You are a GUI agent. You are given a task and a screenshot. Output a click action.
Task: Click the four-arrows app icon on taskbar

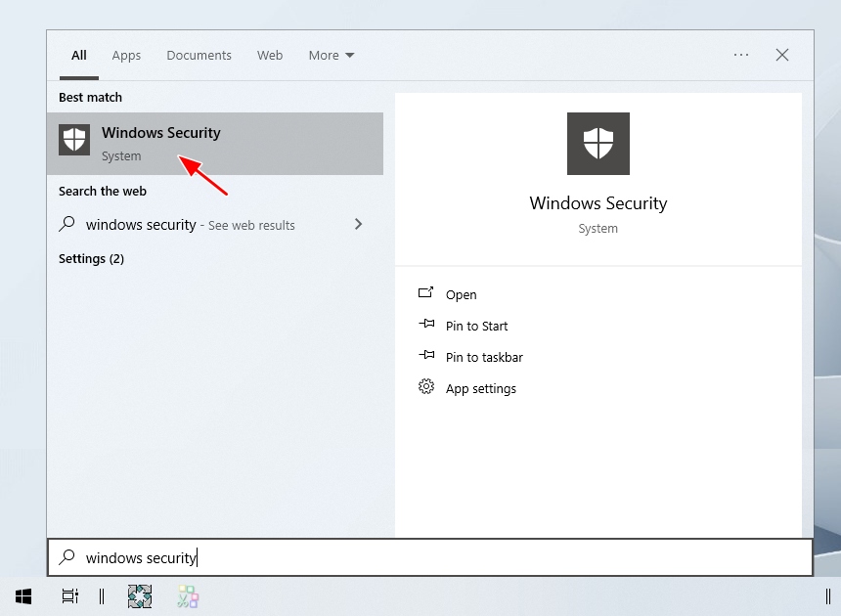(x=140, y=595)
